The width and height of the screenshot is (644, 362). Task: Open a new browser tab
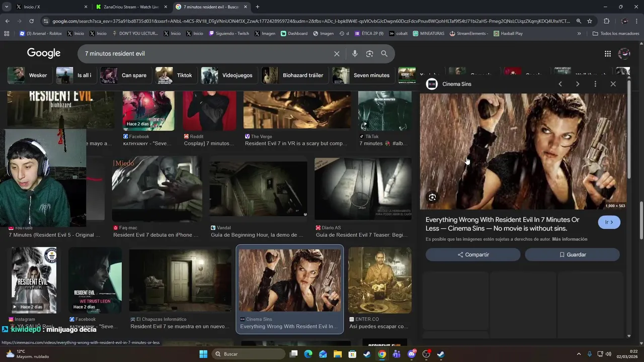(258, 7)
